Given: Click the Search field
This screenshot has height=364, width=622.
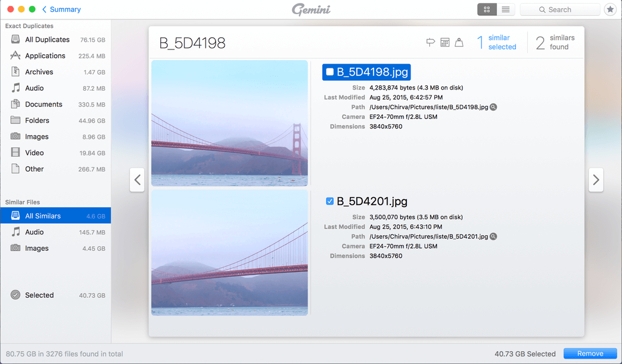Looking at the screenshot, I should pos(560,9).
